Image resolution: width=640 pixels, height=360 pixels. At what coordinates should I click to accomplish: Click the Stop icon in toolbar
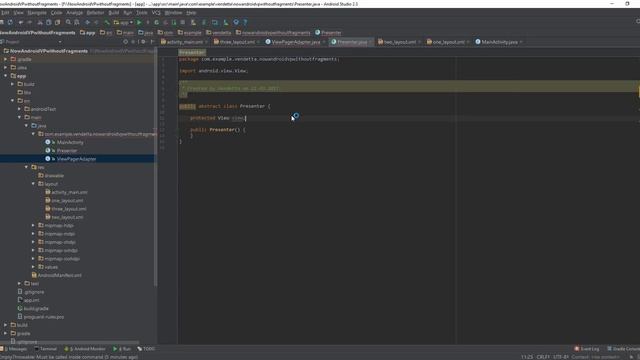pos(182,22)
